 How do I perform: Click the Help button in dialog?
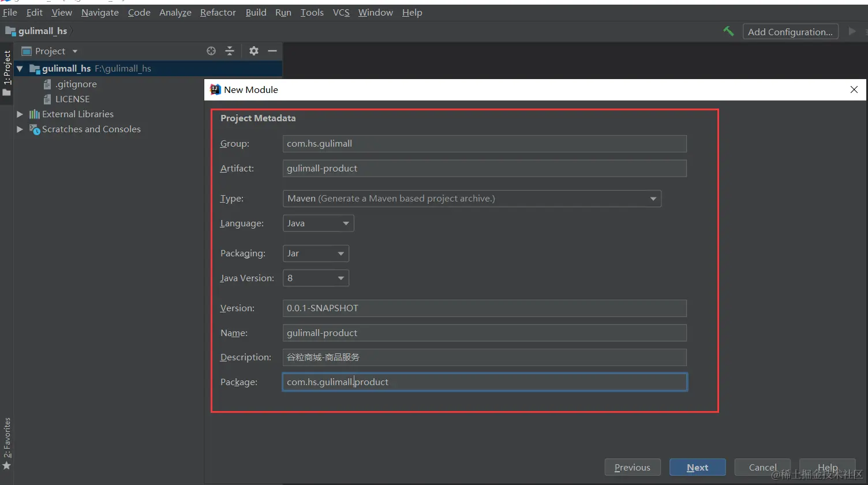coord(828,468)
